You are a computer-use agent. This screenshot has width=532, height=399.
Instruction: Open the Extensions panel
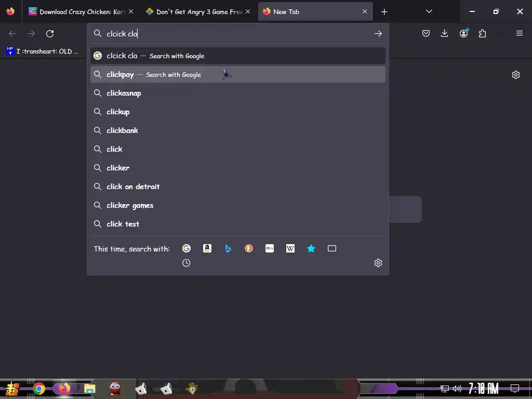click(x=482, y=33)
